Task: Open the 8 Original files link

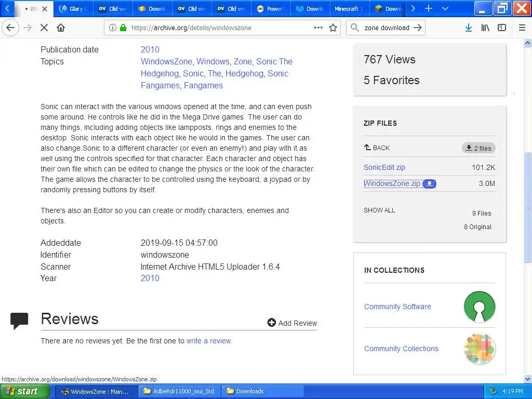Action: pyautogui.click(x=477, y=227)
